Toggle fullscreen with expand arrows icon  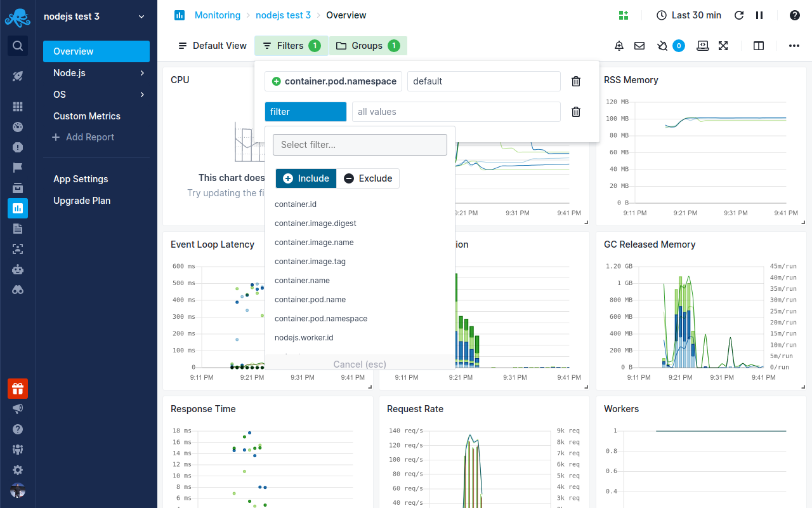(x=723, y=46)
